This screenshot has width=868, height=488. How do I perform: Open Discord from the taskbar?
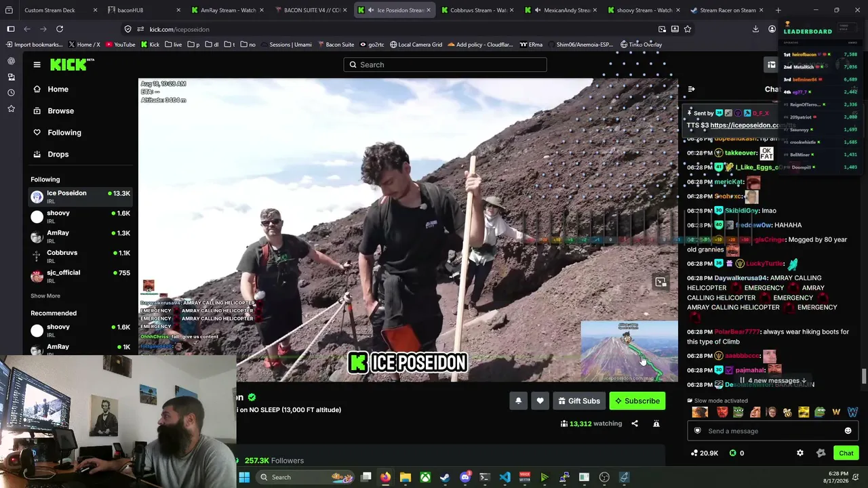(x=465, y=477)
